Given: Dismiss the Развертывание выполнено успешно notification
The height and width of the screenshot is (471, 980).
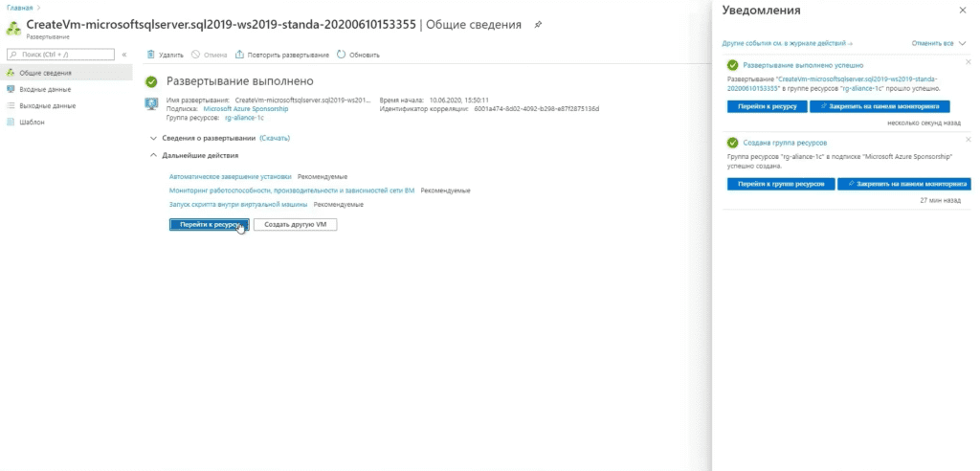Looking at the screenshot, I should 969,61.
